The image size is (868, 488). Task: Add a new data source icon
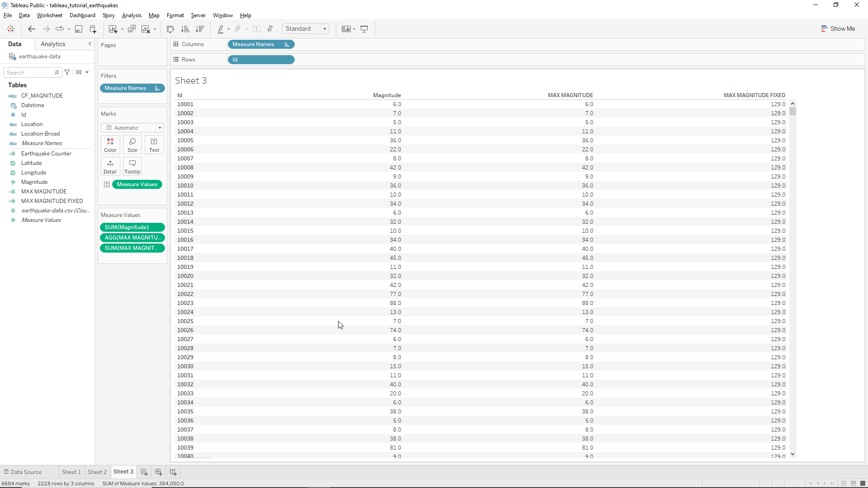(93, 29)
